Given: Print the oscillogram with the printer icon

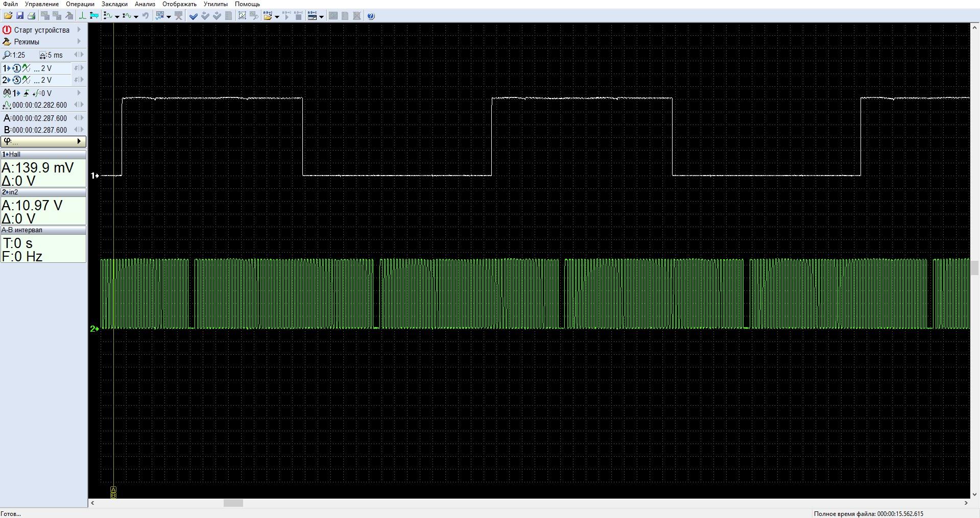Looking at the screenshot, I should [32, 16].
